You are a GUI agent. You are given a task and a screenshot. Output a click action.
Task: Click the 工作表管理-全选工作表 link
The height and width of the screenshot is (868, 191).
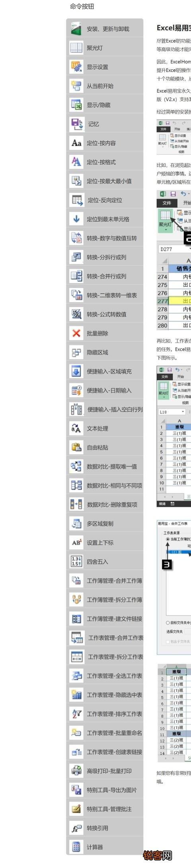tap(115, 676)
